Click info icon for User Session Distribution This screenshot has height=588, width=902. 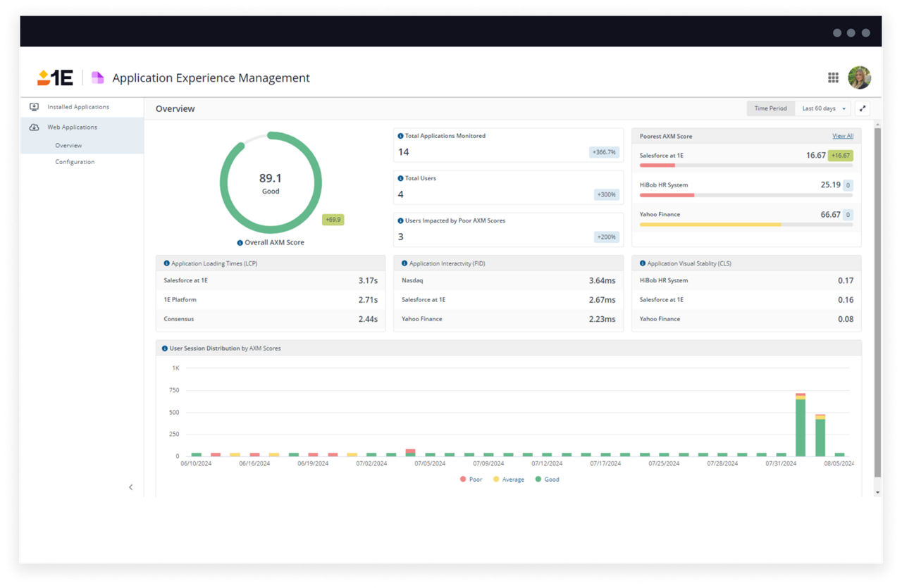165,349
